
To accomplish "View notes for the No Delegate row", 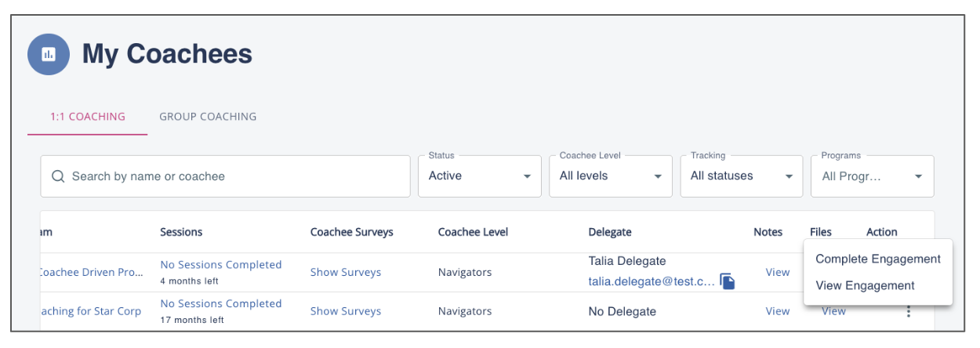I will pyautogui.click(x=778, y=311).
